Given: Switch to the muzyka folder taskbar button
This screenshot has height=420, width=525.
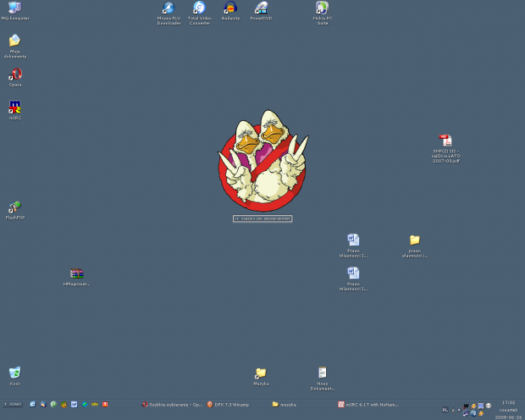Looking at the screenshot, I should click(285, 405).
